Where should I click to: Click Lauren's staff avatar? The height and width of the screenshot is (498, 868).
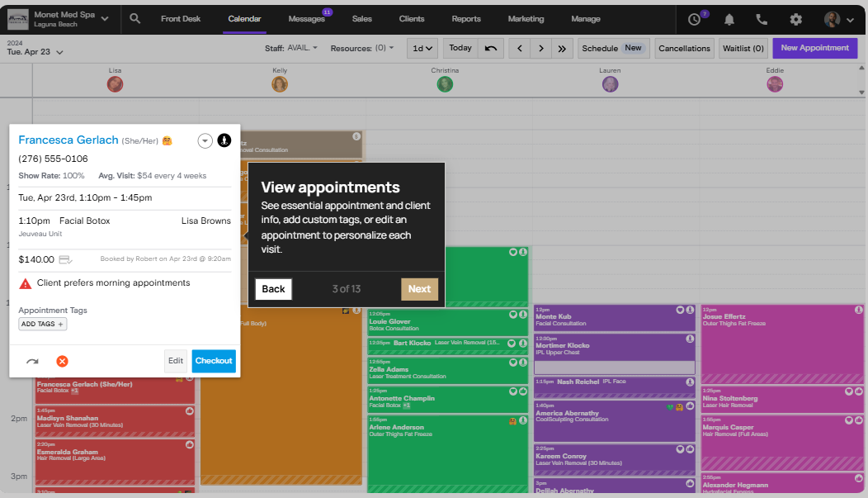pyautogui.click(x=610, y=84)
